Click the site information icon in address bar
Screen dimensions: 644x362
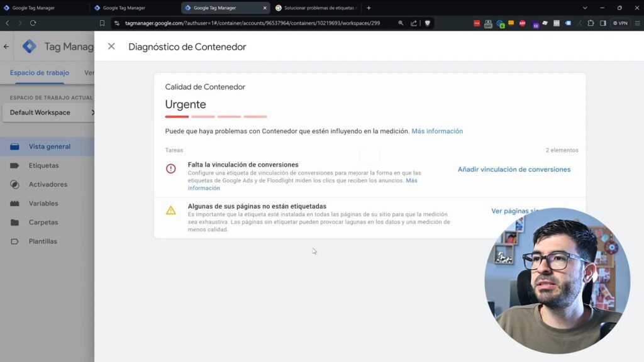coord(117,23)
